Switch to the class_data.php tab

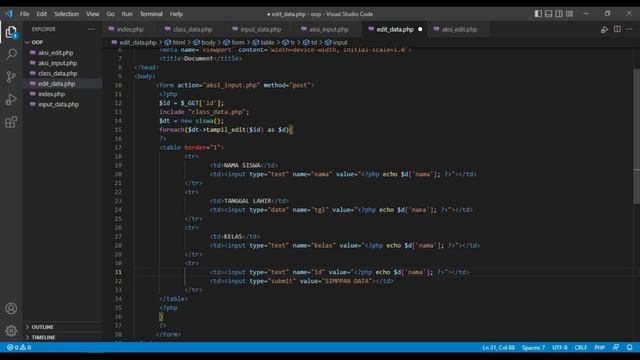192,29
